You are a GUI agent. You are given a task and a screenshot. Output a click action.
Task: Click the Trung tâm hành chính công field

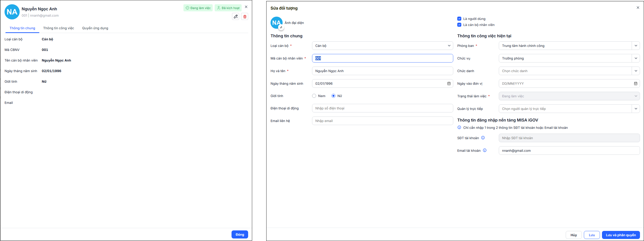[565, 46]
